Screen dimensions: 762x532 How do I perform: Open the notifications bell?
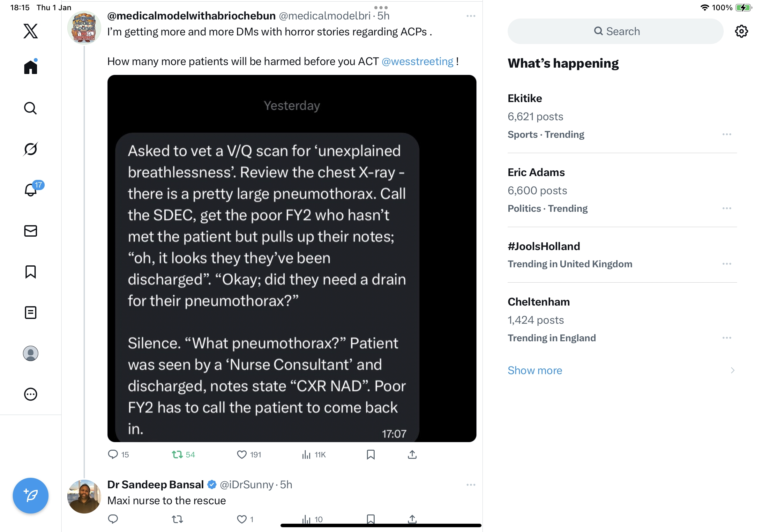(31, 190)
